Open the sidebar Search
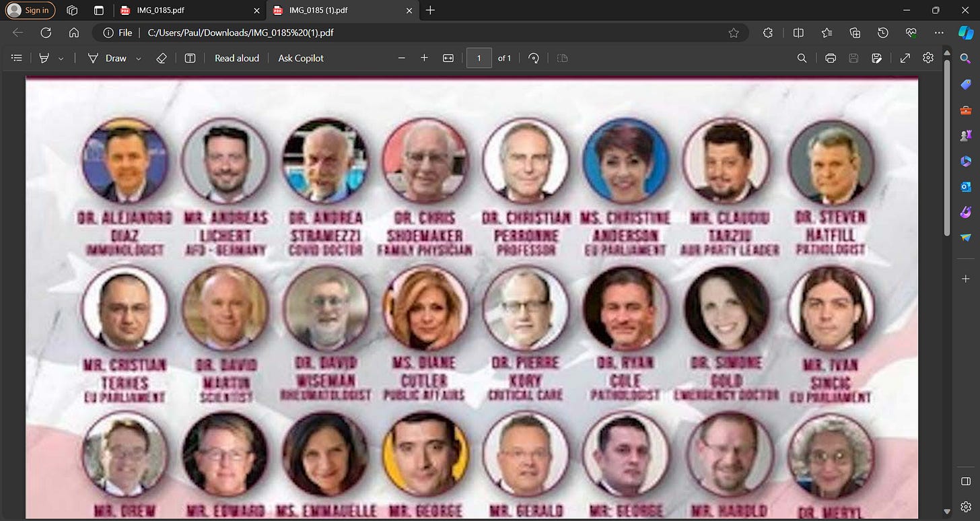Viewport: 980px width, 521px height. [x=966, y=59]
